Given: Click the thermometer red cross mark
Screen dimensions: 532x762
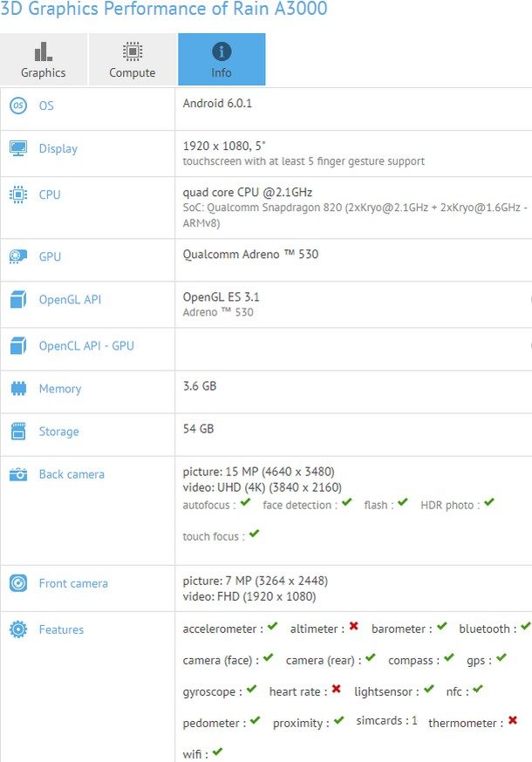Looking at the screenshot, I should point(513,721).
